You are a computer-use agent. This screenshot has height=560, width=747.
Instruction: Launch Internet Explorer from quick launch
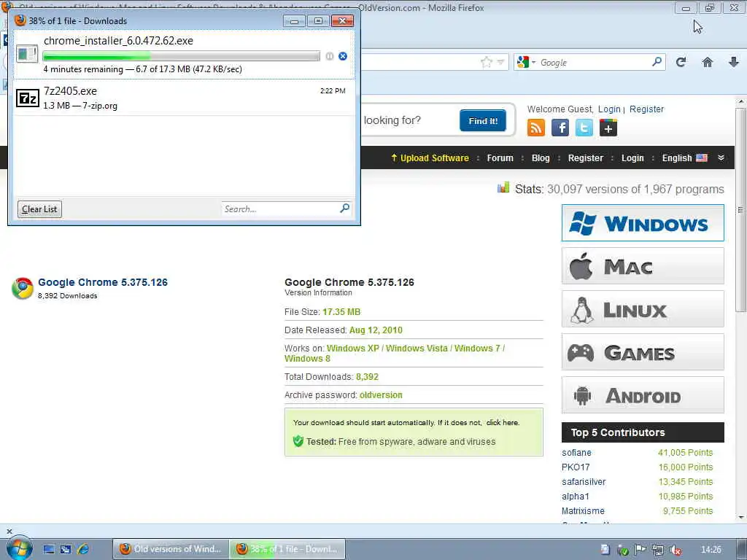83,549
